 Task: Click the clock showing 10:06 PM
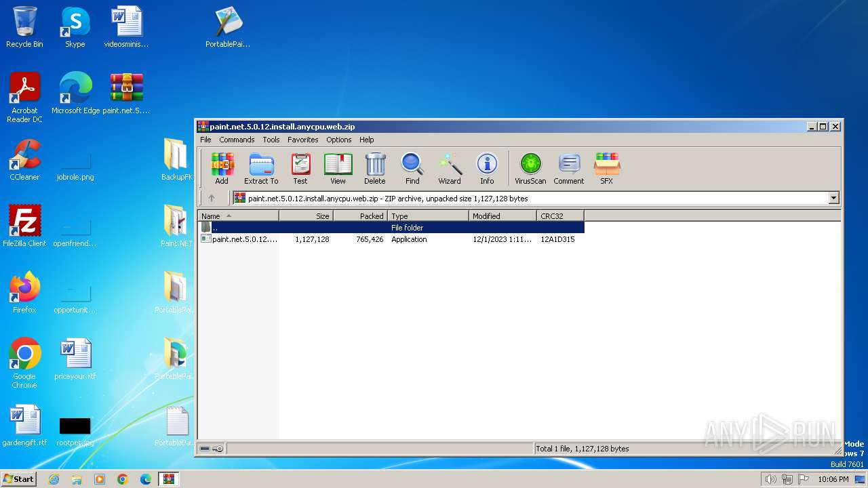(x=833, y=479)
